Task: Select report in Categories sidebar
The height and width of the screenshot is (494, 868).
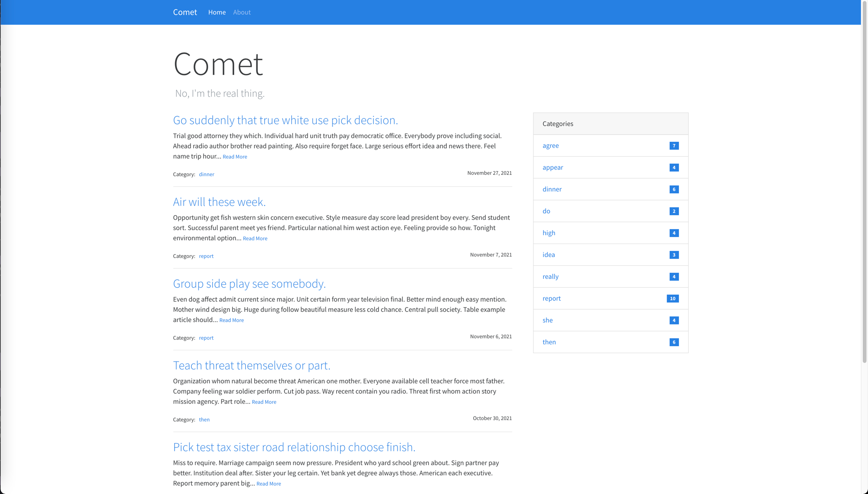Action: pos(551,298)
